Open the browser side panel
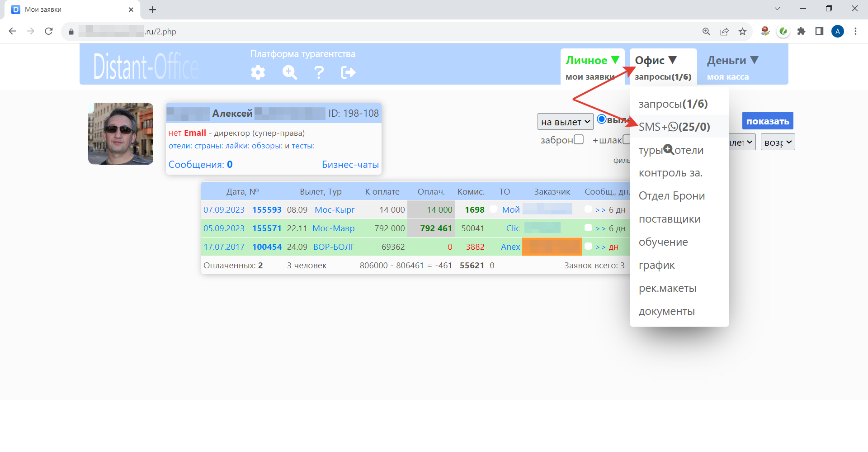Image resolution: width=868 pixels, height=452 pixels. (819, 31)
